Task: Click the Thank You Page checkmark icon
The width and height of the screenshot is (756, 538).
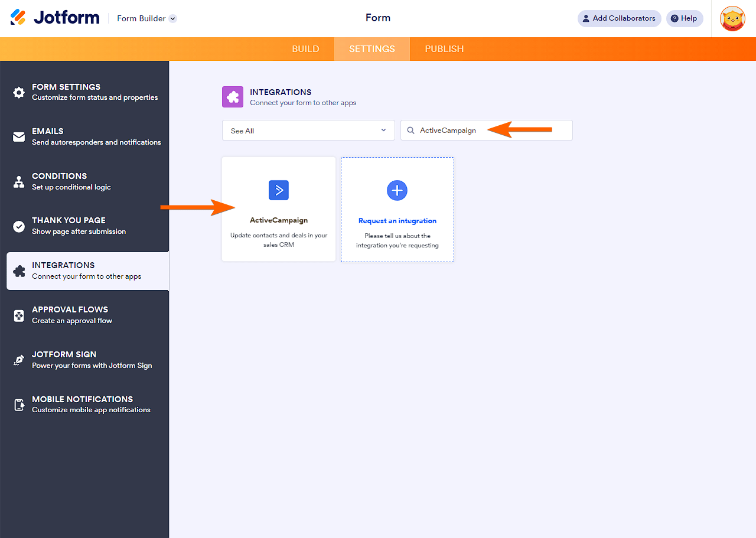Action: pos(19,226)
